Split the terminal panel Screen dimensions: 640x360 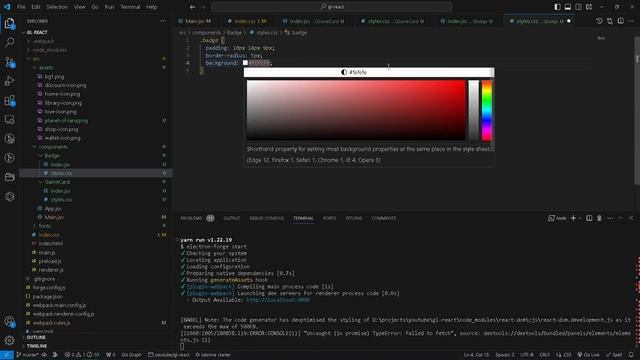click(589, 218)
